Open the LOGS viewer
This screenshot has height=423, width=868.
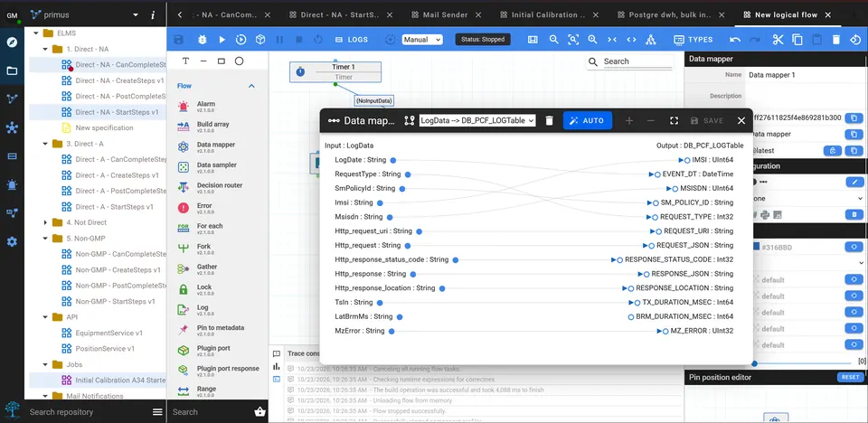click(x=352, y=40)
